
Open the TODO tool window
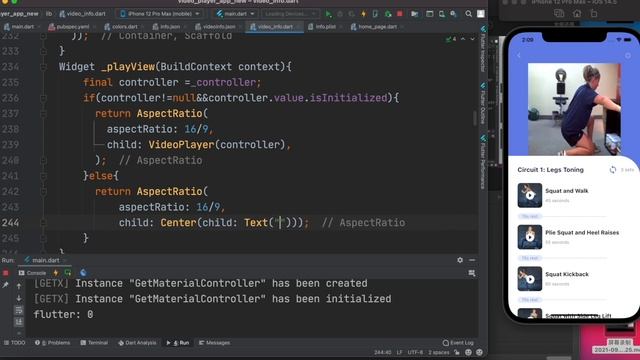coord(15,343)
